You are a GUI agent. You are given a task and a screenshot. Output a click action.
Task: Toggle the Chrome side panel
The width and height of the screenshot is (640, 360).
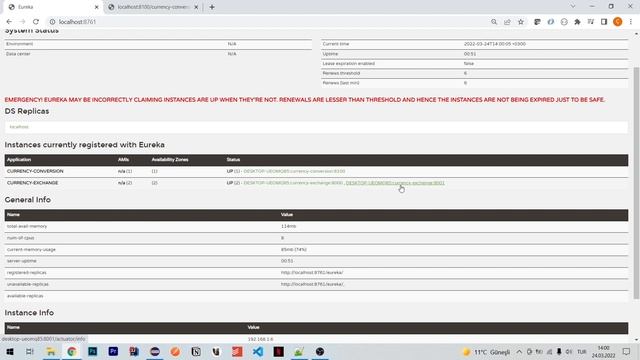point(604,22)
